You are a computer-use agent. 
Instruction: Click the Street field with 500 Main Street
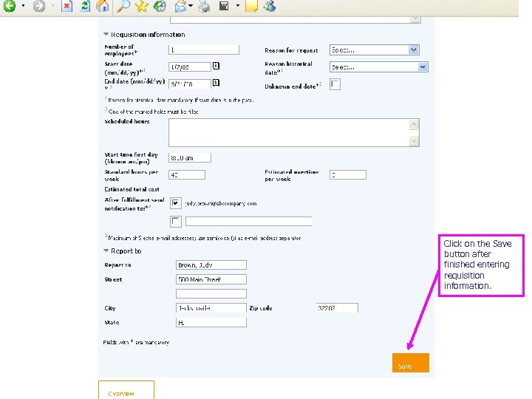[211, 279]
